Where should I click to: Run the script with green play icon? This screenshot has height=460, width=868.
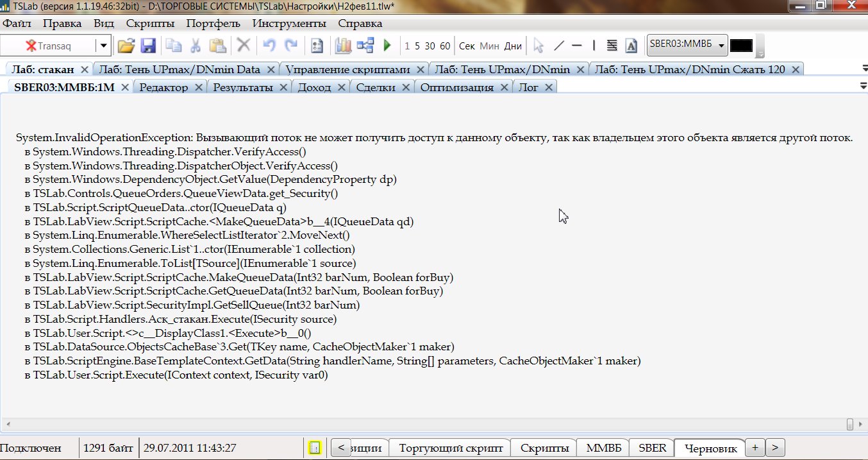(387, 46)
